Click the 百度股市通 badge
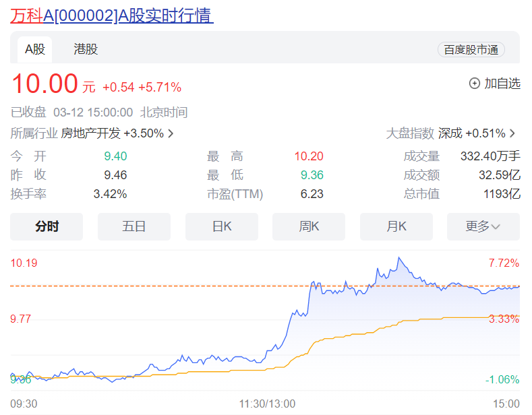Screen dimensions: 532x415 (471, 50)
